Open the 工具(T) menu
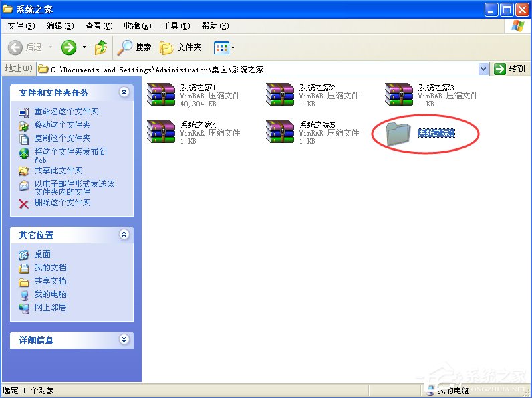 tap(176, 26)
